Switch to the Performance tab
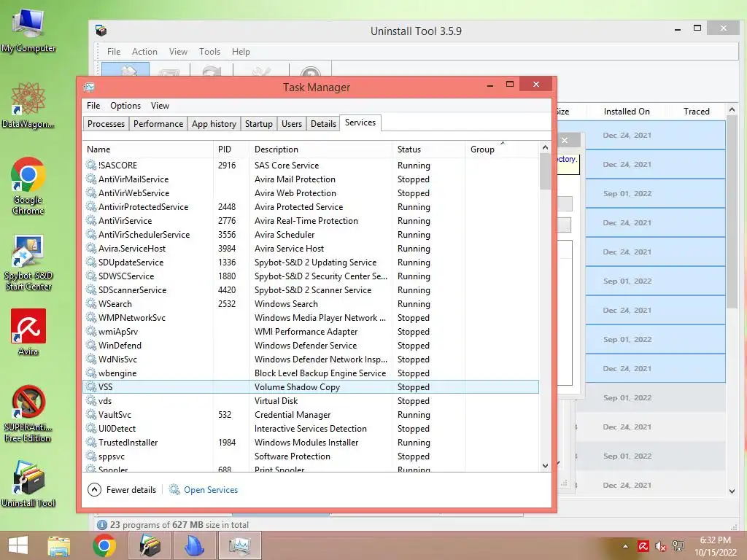Image resolution: width=747 pixels, height=560 pixels. pos(158,124)
